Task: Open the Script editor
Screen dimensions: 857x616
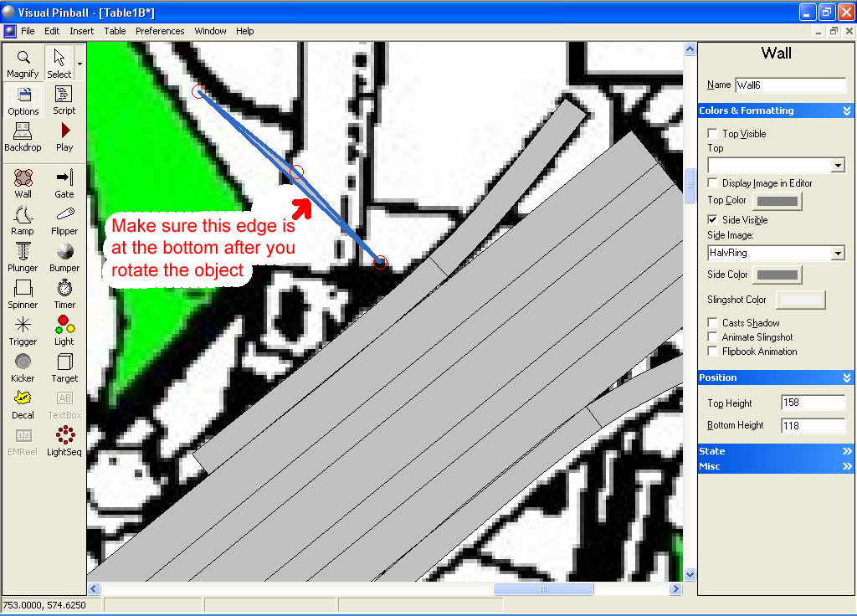Action: tap(64, 99)
